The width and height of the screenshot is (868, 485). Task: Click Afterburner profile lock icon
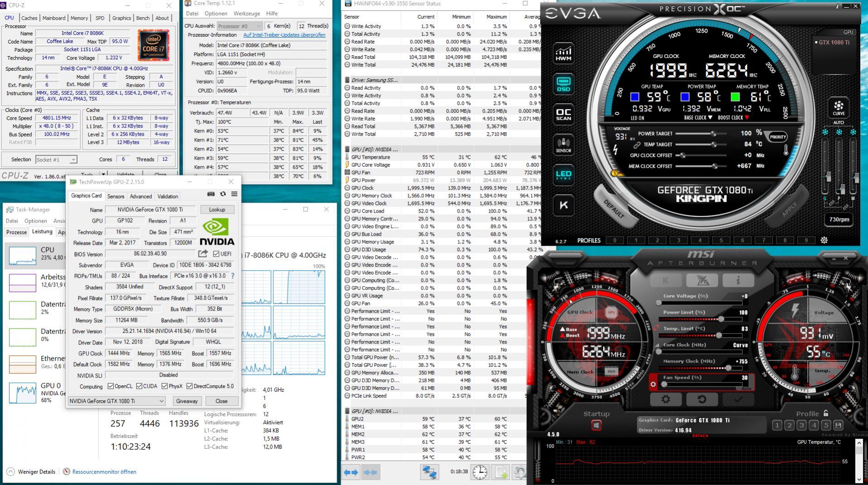tap(826, 413)
